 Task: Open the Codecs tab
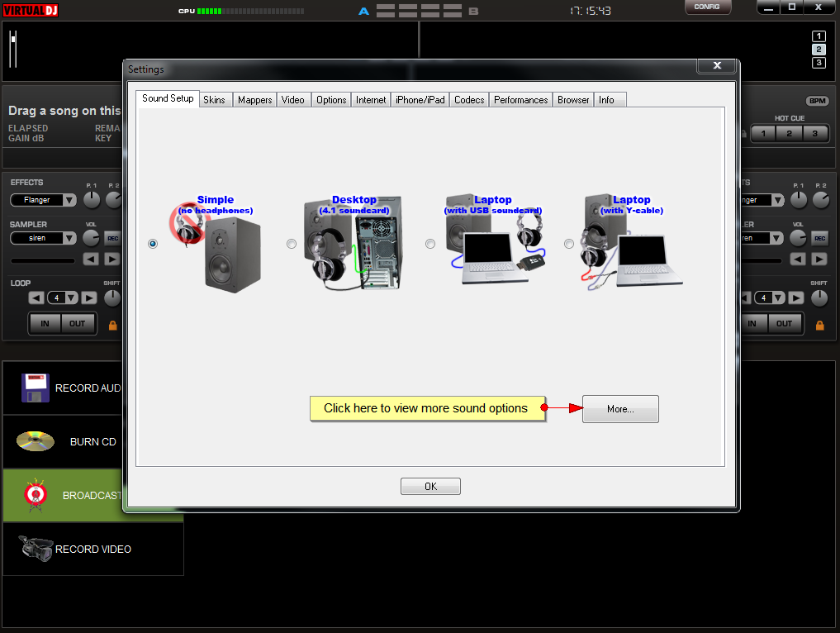469,100
